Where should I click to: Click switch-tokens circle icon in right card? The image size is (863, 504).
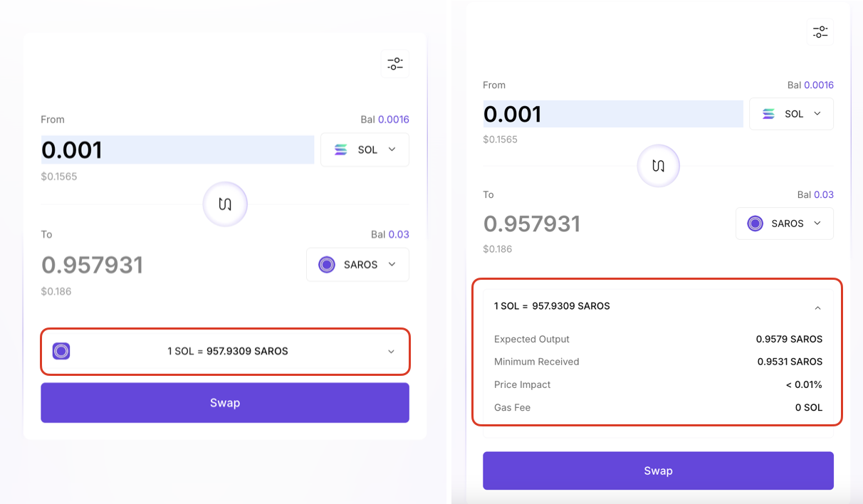(658, 166)
